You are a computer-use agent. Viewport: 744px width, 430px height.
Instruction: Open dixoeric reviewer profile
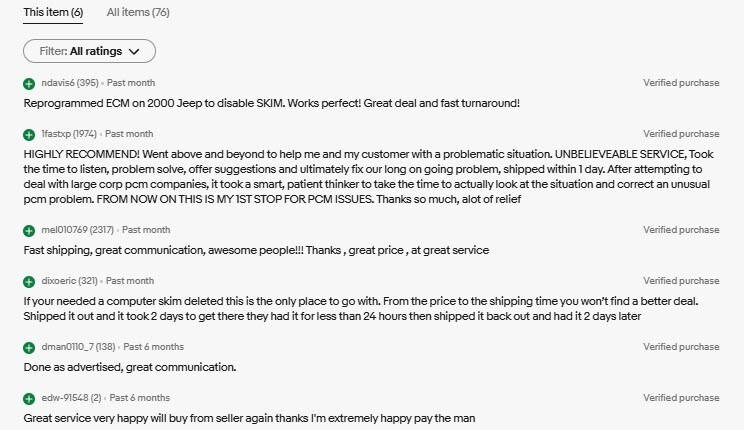(x=59, y=281)
